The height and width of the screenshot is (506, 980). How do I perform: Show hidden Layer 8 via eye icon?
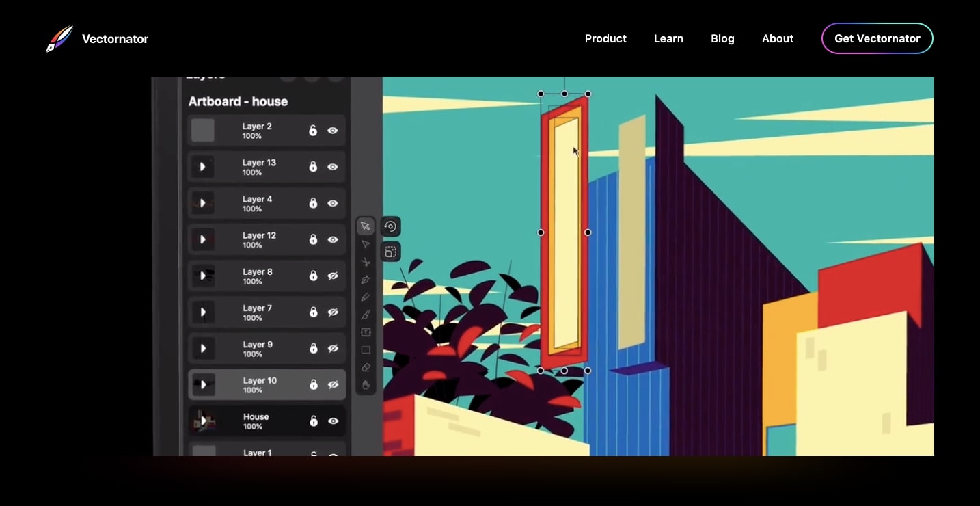(333, 276)
